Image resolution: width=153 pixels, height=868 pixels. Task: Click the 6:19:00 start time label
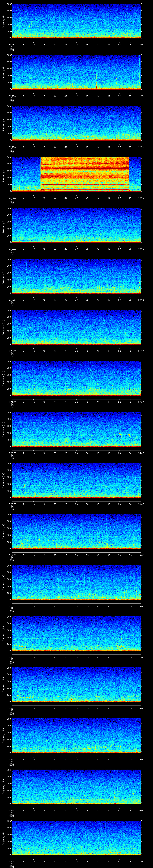[12, 300]
